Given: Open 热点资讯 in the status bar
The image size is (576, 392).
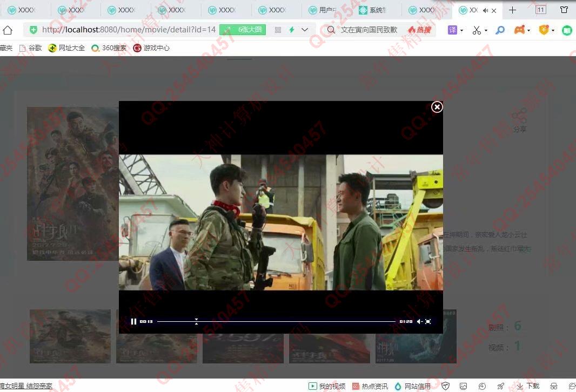Looking at the screenshot, I should coord(370,386).
